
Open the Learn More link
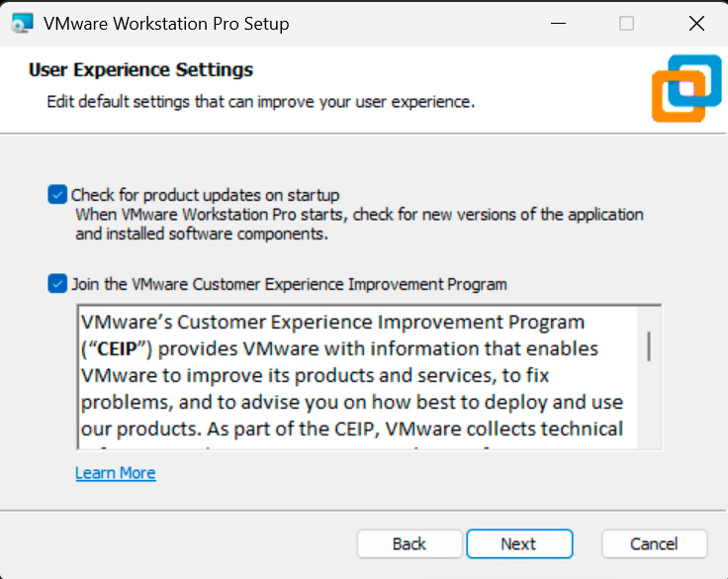[x=116, y=473]
